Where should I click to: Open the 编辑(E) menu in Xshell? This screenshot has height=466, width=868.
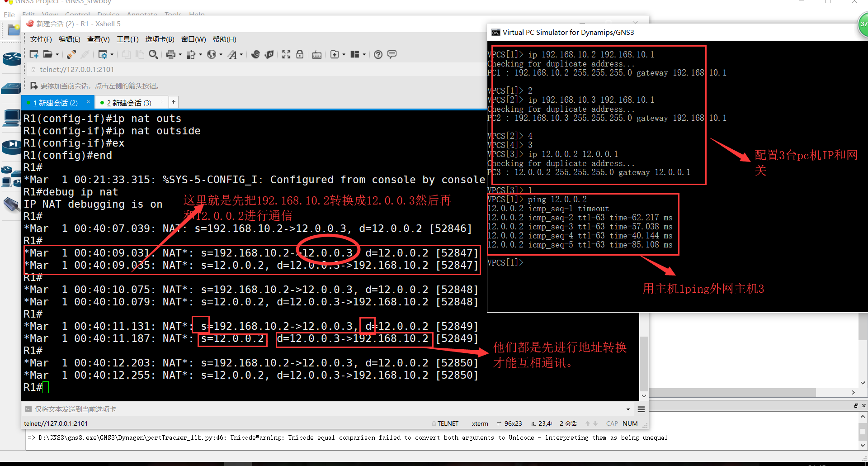point(70,39)
